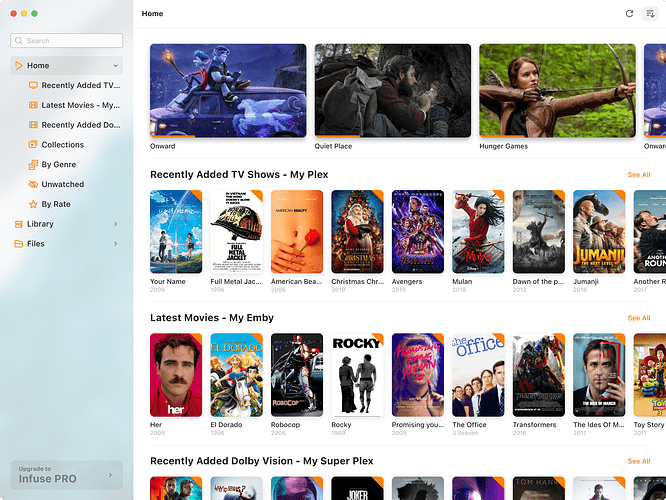Open the Robocop poster

tap(297, 375)
